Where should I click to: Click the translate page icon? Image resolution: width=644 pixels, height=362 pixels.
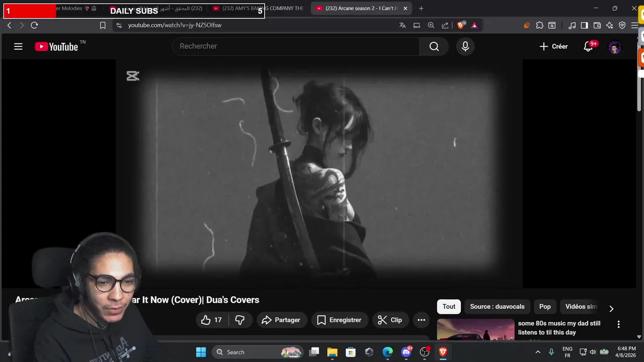[403, 25]
